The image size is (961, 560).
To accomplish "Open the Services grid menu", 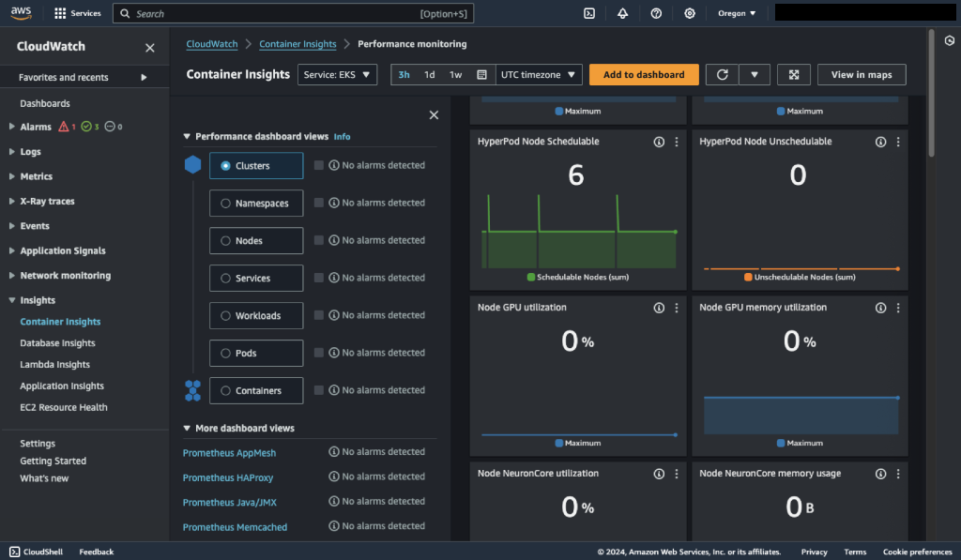I will 77,13.
